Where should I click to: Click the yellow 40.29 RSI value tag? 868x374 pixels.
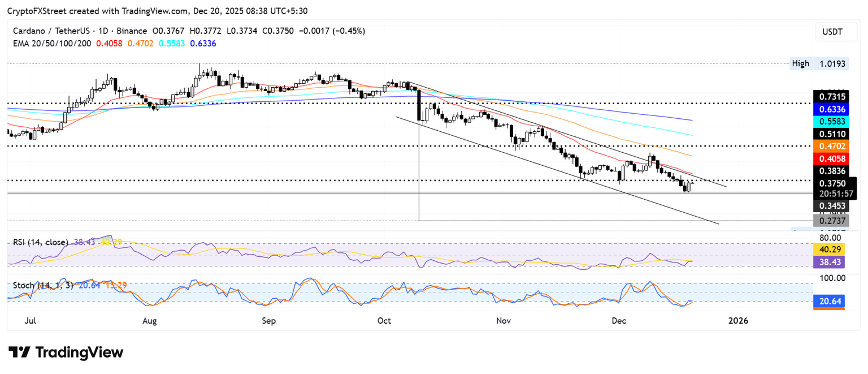pos(829,249)
